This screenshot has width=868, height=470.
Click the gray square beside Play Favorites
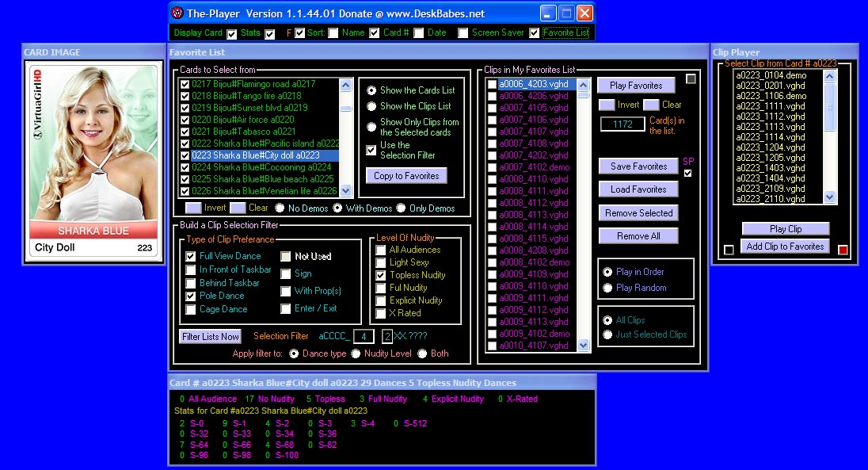[691, 78]
